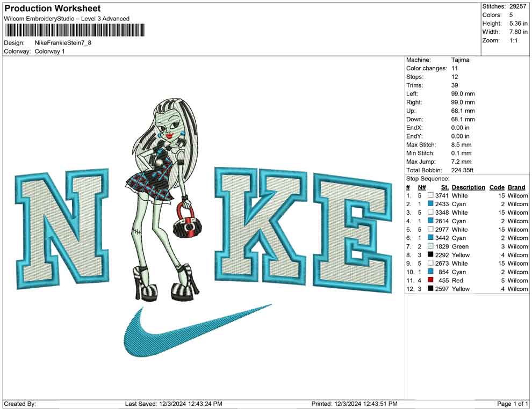Click the EndX value '0.00 in'
Image resolution: width=532 pixels, height=409 pixels.
tap(460, 128)
